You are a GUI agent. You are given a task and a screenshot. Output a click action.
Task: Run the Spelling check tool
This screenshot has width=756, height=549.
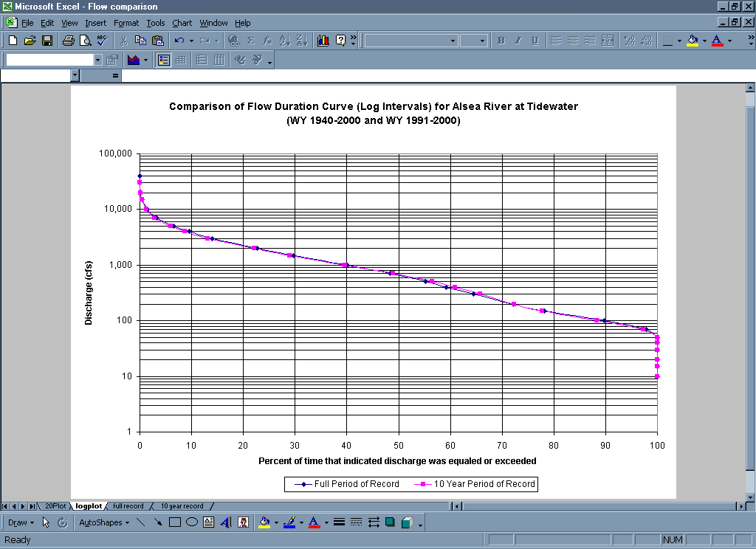pyautogui.click(x=102, y=41)
